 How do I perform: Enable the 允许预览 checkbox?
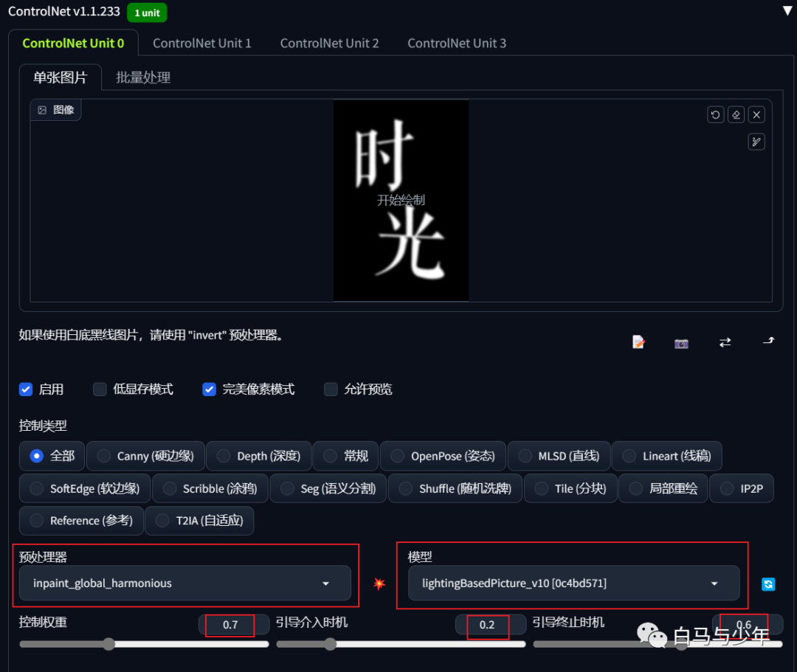pyautogui.click(x=331, y=389)
